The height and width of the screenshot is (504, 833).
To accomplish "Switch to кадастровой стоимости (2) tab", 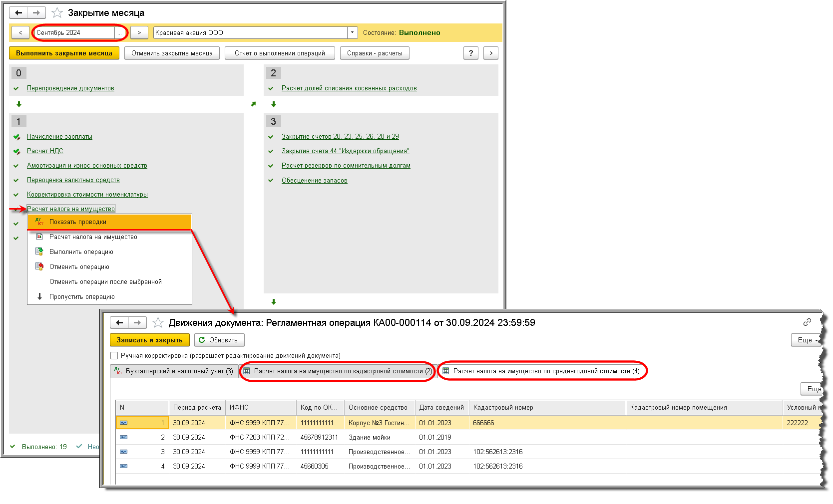I will pyautogui.click(x=338, y=371).
